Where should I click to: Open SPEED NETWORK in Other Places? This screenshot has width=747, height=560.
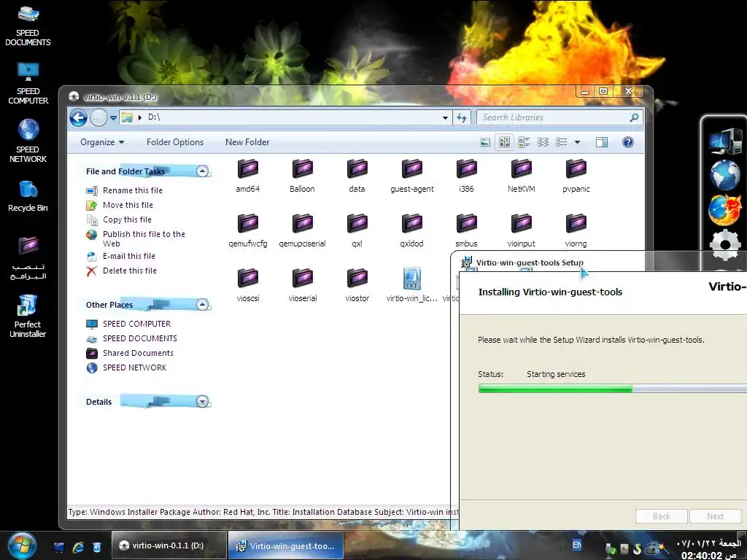(134, 367)
